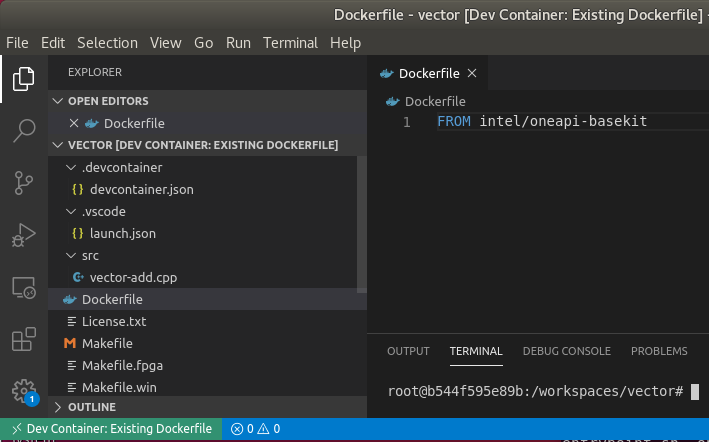Open the Terminal menu
The image size is (709, 442).
(290, 43)
